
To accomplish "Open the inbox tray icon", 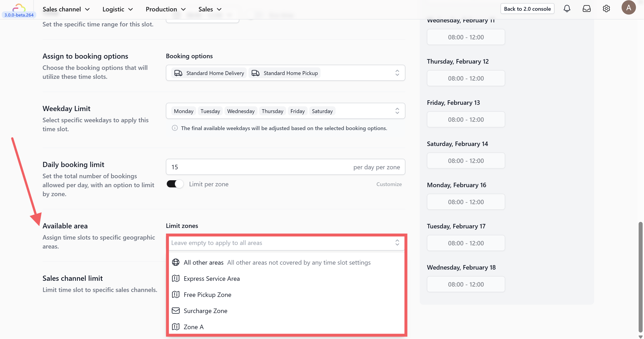I will click(x=586, y=9).
